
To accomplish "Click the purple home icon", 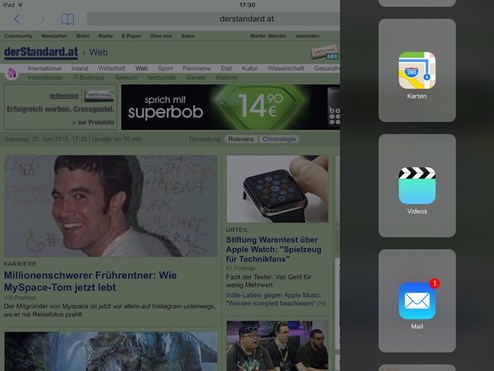I will click(12, 73).
